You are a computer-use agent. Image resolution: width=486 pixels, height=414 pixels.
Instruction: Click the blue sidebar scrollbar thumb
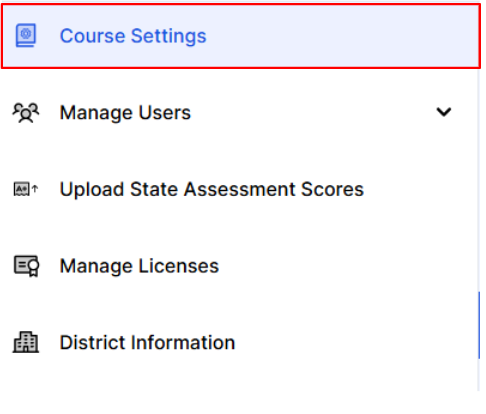[479, 325]
